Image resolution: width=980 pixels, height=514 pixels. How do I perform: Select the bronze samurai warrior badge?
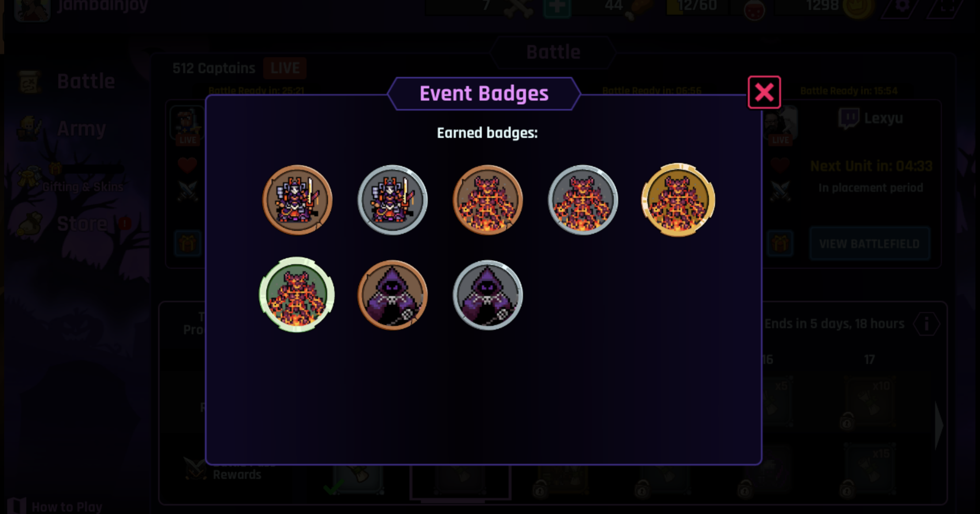(x=297, y=200)
